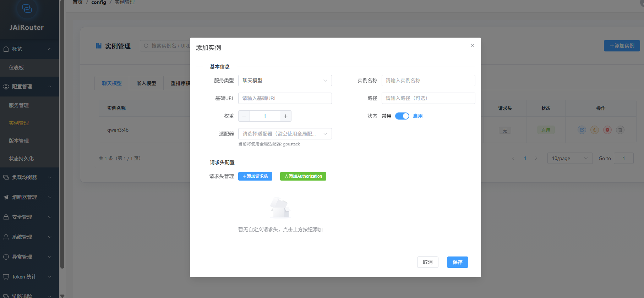Screen dimensions: 644x298
Task: Click the trash delete icon in the qwen3:4b row
Action: [x=620, y=130]
